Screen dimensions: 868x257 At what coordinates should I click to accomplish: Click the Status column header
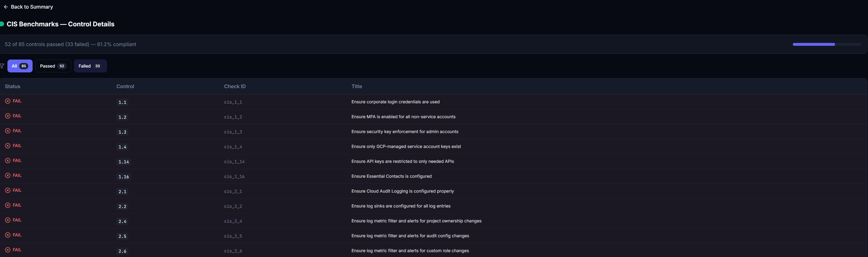pos(13,86)
